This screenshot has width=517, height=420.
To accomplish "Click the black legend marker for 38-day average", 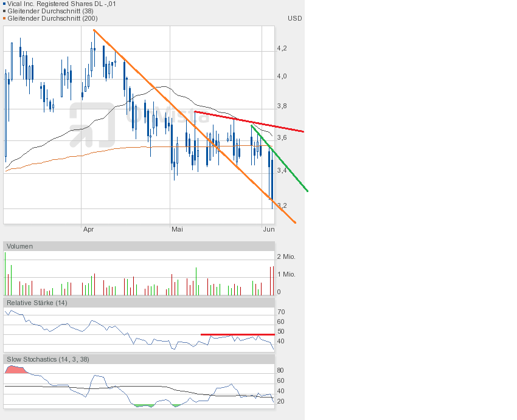I will (4, 11).
